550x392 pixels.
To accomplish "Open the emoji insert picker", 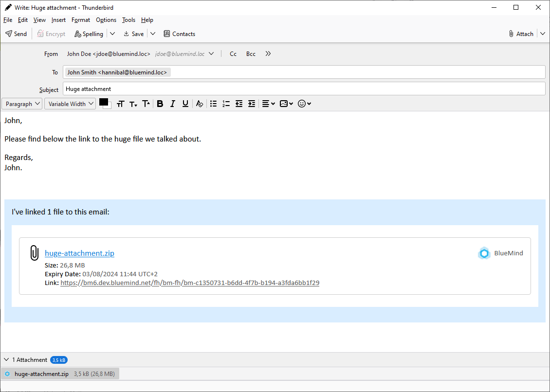I will [304, 104].
